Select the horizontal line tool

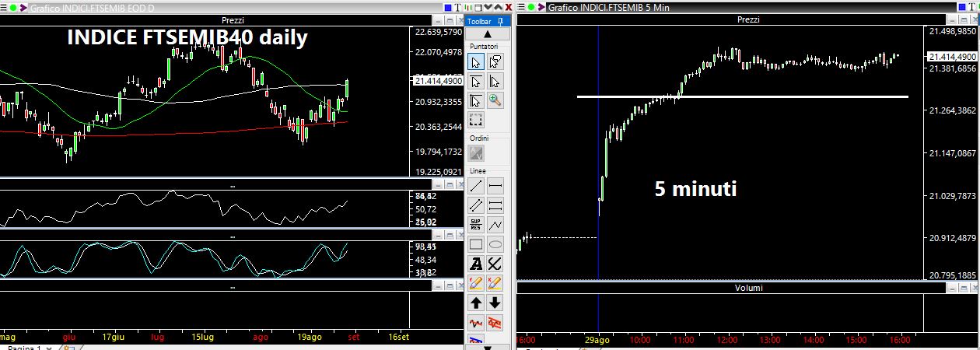[495, 186]
